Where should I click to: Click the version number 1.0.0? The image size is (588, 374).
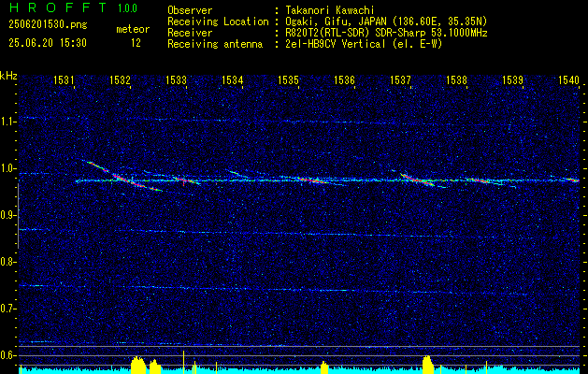tap(127, 8)
